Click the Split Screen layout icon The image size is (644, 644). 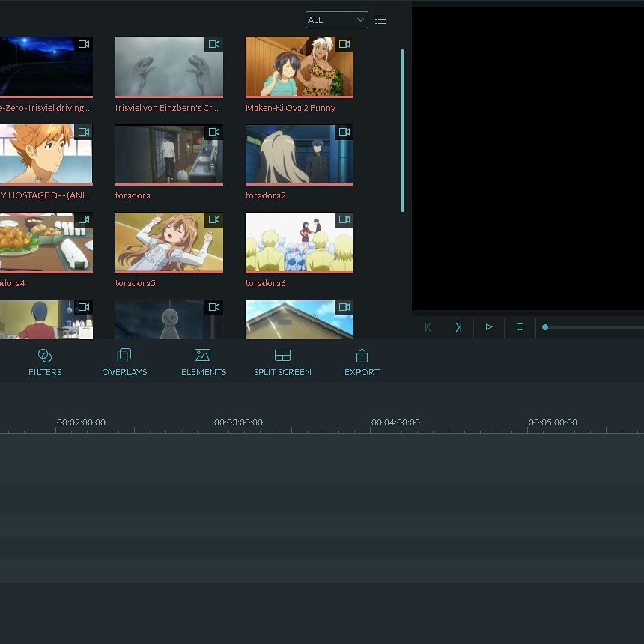[x=282, y=355]
